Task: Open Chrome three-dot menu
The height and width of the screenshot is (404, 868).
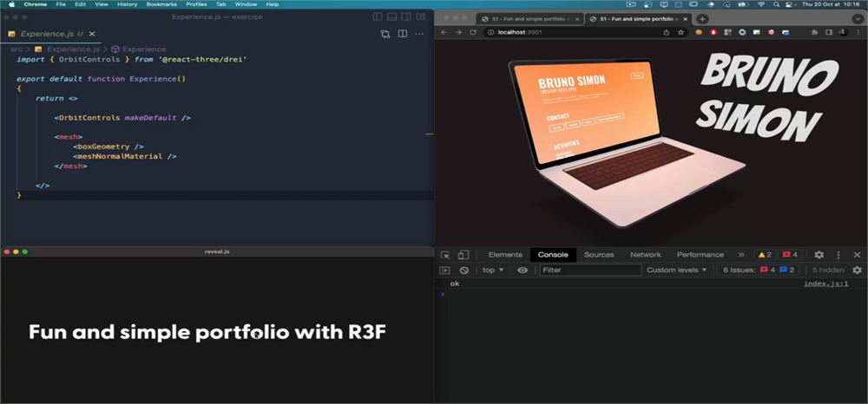Action: [858, 33]
